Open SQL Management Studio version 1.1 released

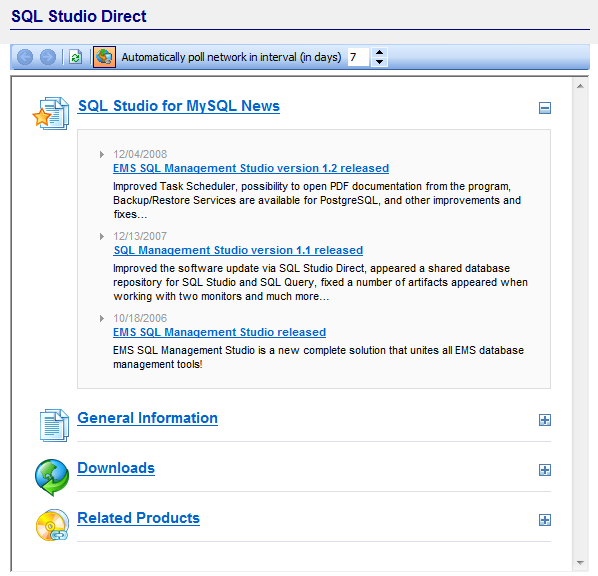point(238,250)
